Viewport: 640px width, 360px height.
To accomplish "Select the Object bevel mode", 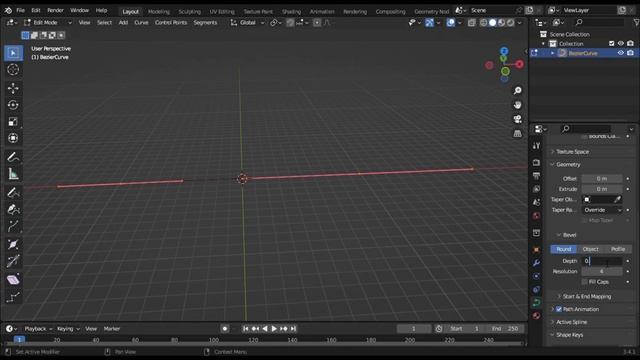I will click(591, 249).
